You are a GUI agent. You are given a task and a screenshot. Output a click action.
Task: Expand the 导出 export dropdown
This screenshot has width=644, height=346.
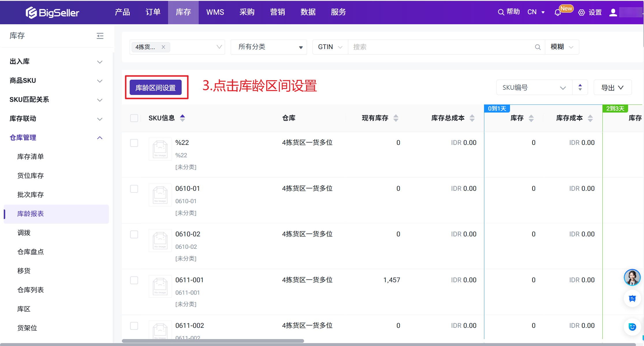(612, 88)
